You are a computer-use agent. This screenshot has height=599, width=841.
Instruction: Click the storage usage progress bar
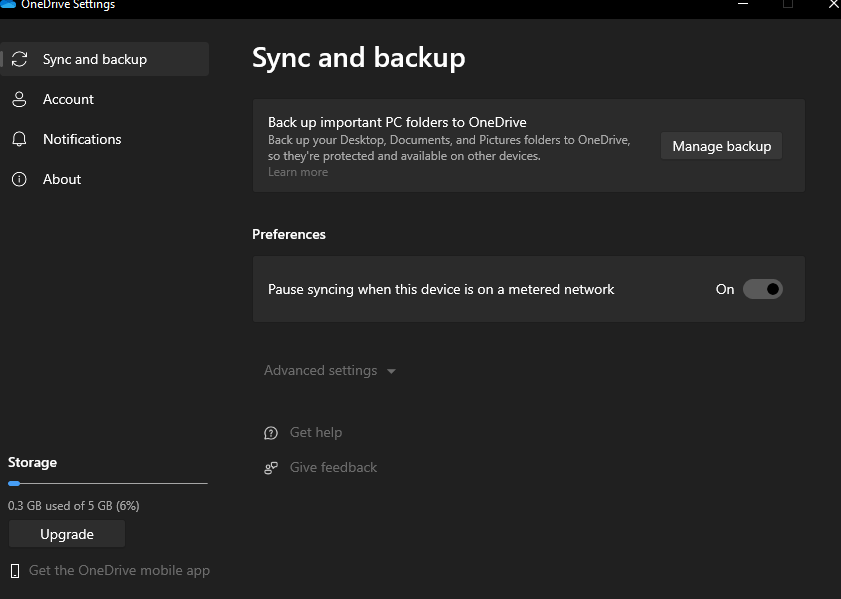click(108, 483)
